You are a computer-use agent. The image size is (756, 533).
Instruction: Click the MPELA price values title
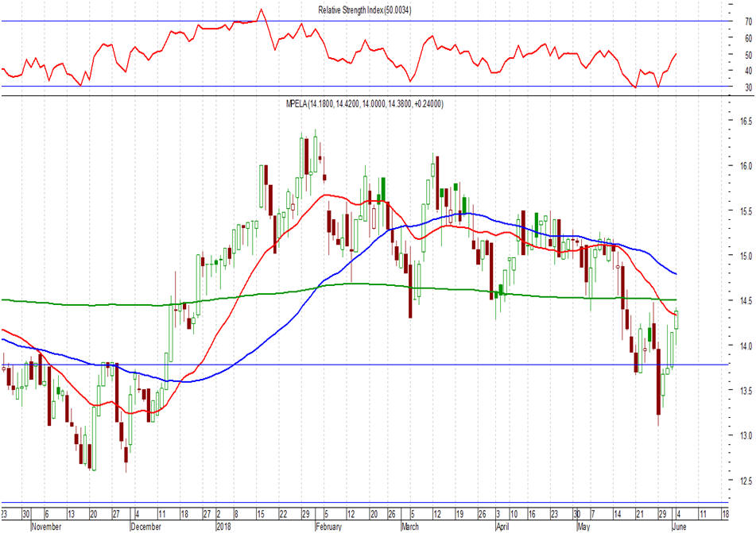[365, 103]
